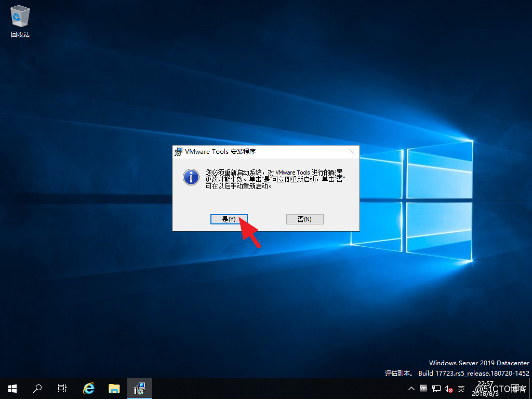Open File Explorer from the taskbar
532x399 pixels.
coord(114,389)
